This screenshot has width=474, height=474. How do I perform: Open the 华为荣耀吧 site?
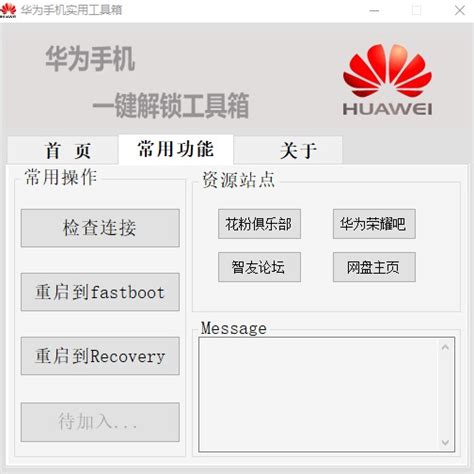tap(374, 224)
